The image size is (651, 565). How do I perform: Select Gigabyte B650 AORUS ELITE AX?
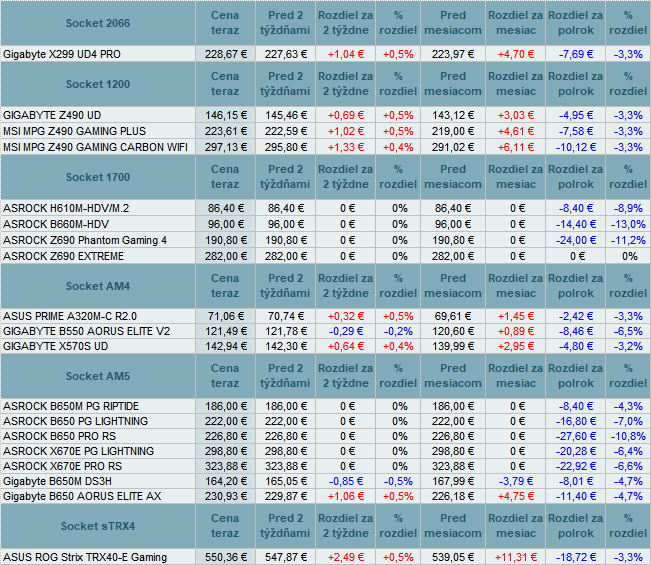click(82, 496)
